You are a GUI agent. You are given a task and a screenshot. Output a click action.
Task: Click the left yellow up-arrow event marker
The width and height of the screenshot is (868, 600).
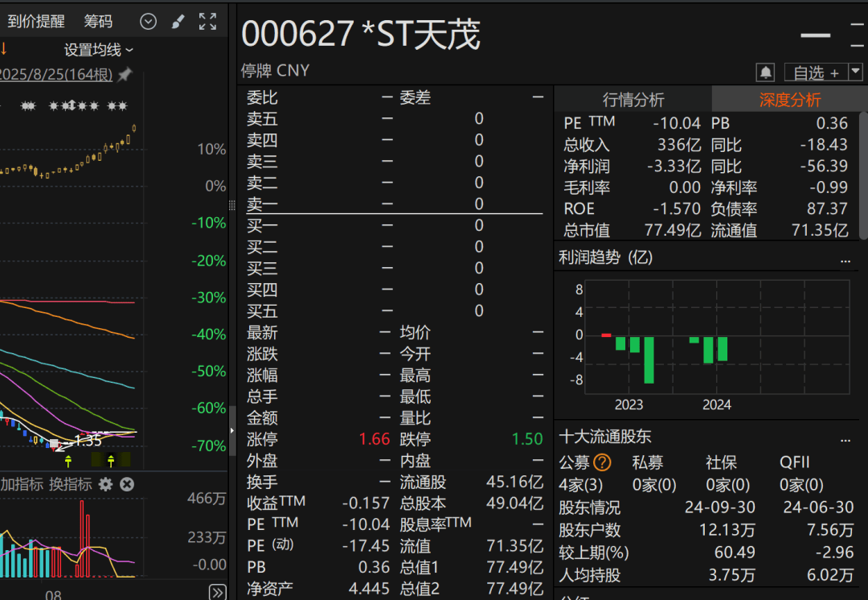point(68,460)
